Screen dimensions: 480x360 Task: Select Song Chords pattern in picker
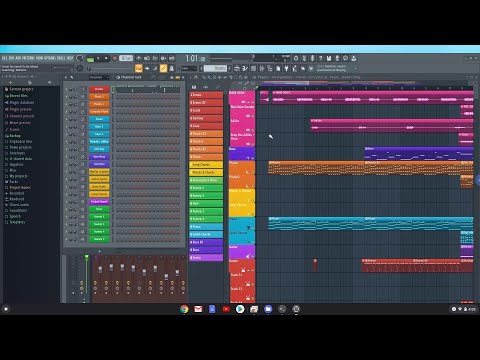pos(206,165)
